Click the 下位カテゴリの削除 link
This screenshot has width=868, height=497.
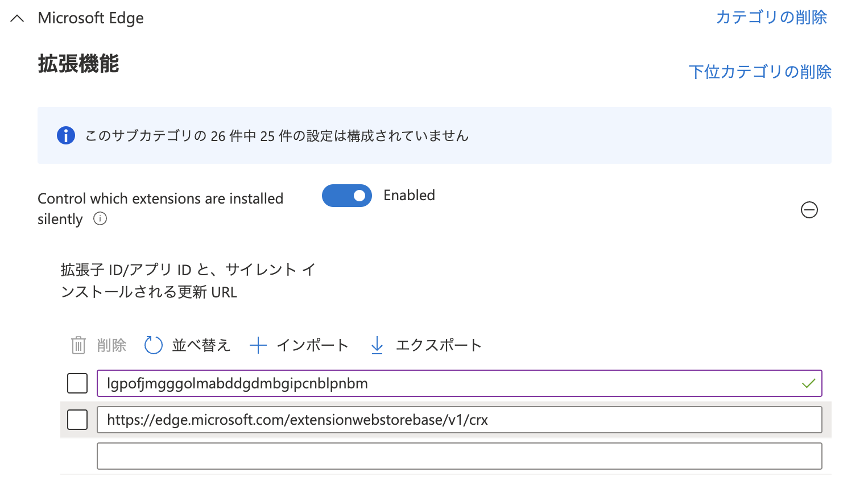click(x=759, y=72)
